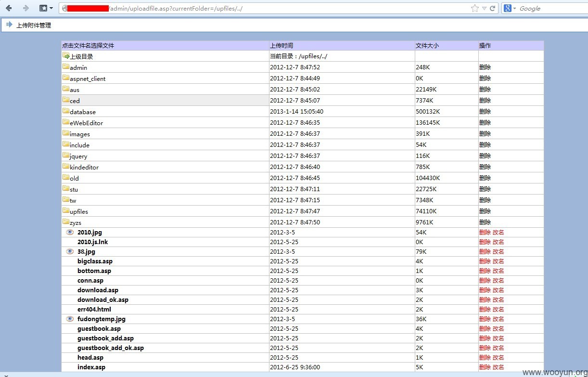The image size is (588, 377).
Task: Open the database folder icon
Action: click(x=66, y=111)
